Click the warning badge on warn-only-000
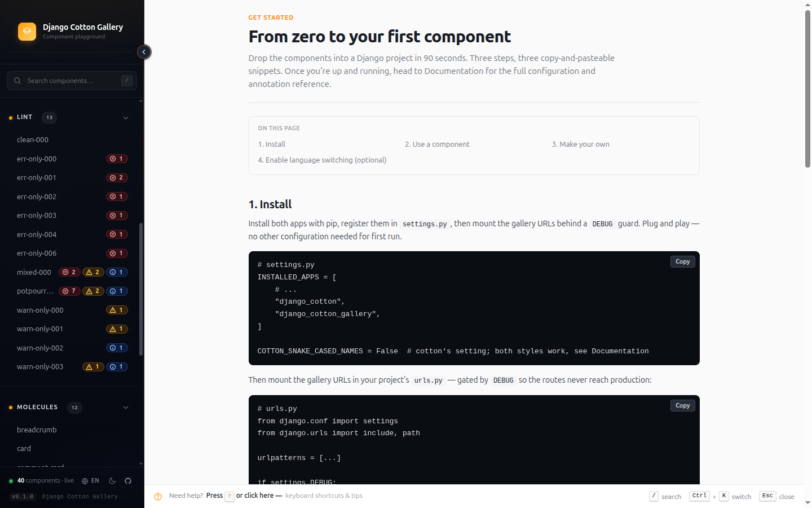This screenshot has height=508, width=812. pyautogui.click(x=117, y=310)
